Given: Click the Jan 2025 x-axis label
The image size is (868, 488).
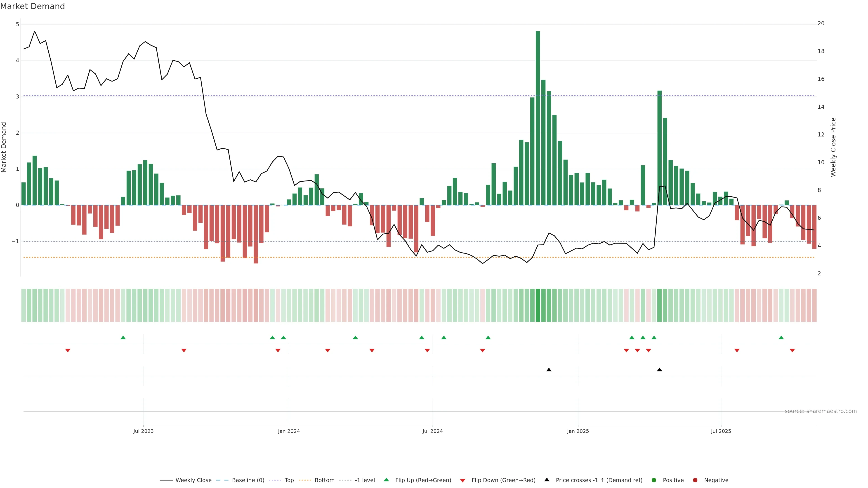Looking at the screenshot, I should pyautogui.click(x=578, y=432).
